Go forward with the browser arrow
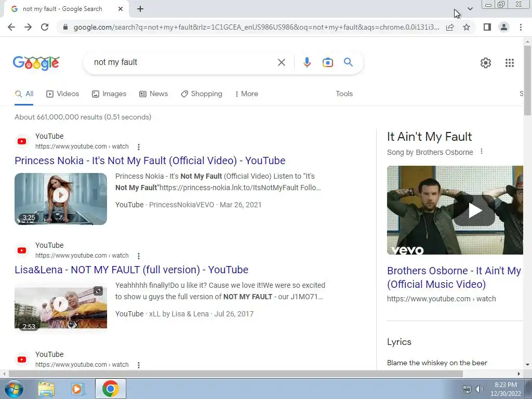 tap(28, 27)
